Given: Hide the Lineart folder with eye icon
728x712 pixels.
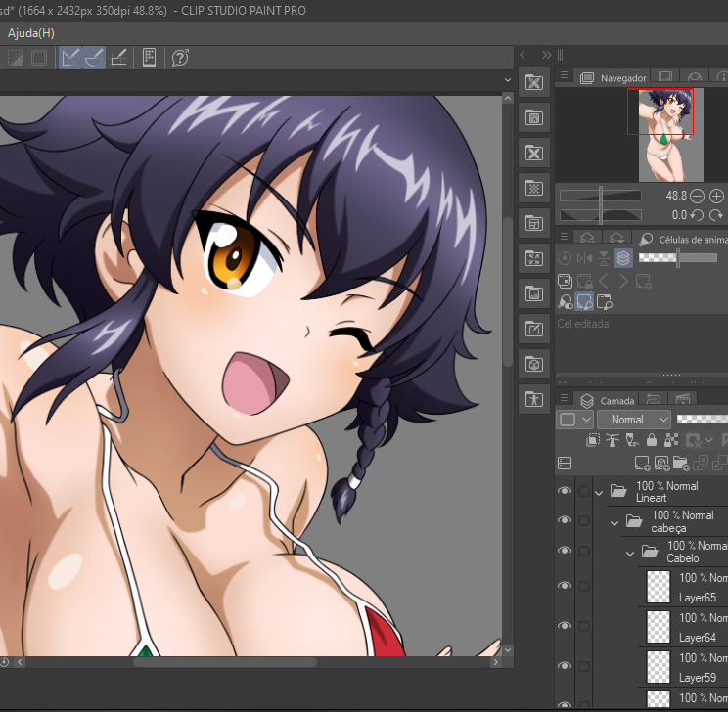Looking at the screenshot, I should pyautogui.click(x=565, y=491).
